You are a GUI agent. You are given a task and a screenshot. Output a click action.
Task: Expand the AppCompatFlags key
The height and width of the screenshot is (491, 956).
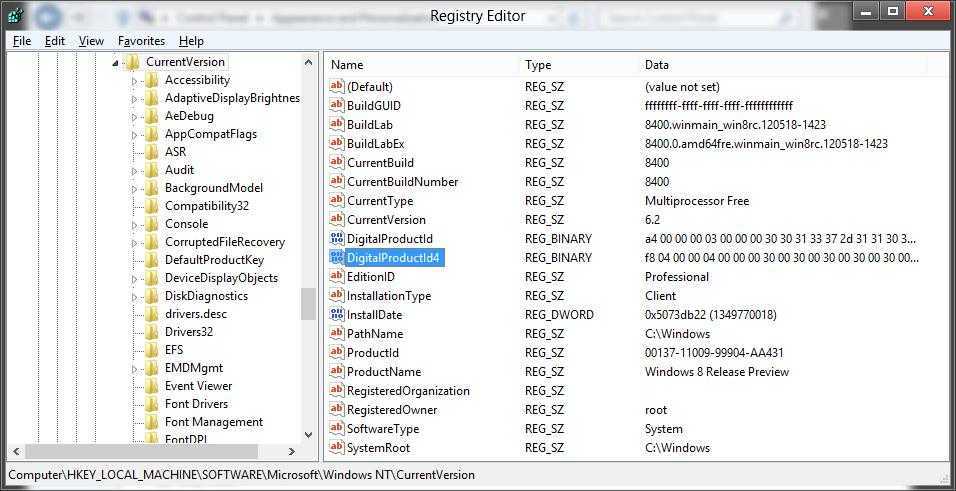click(x=135, y=134)
